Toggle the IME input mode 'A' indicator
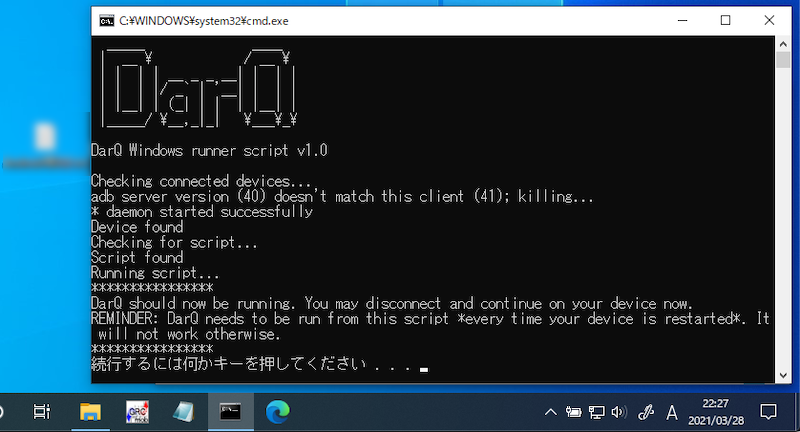The image size is (800, 432). click(x=672, y=411)
